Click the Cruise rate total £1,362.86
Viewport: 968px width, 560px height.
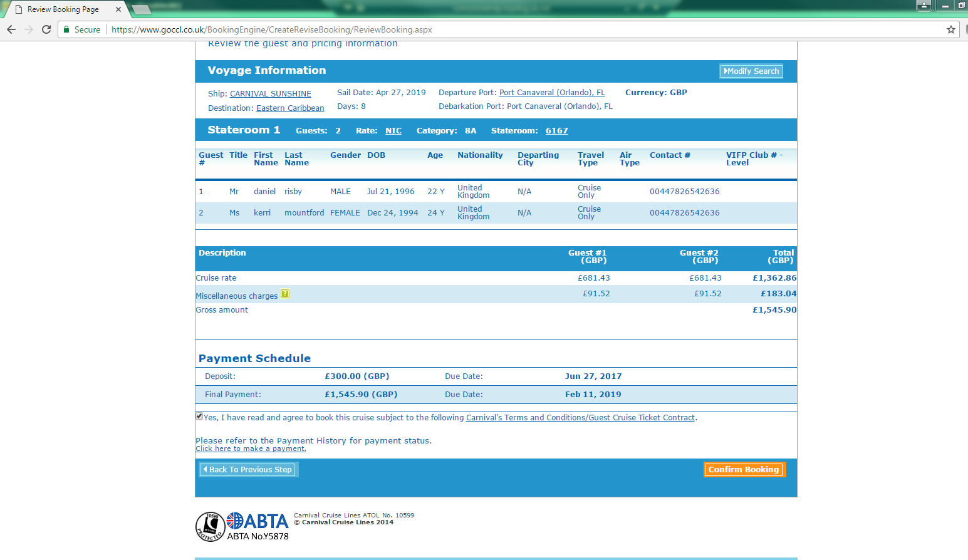click(x=774, y=278)
